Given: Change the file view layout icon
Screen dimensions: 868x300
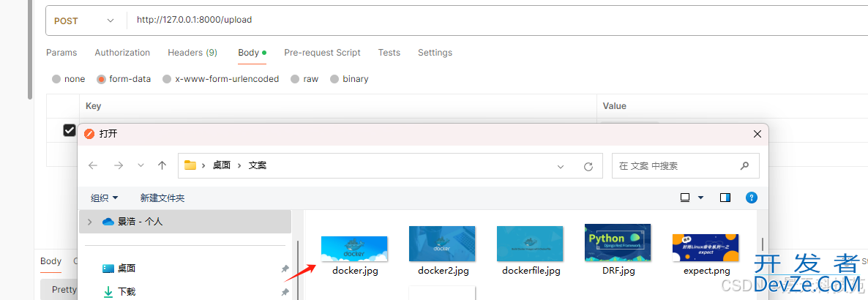Looking at the screenshot, I should coord(685,198).
